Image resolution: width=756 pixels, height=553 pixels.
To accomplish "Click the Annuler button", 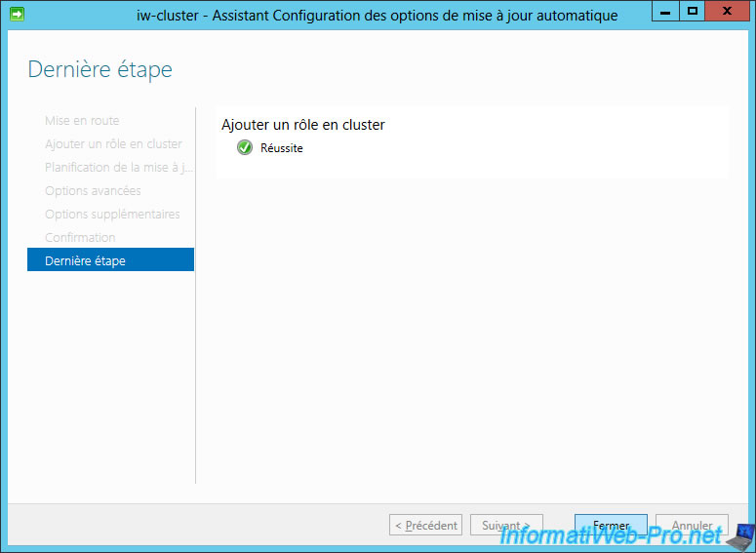I will [692, 525].
